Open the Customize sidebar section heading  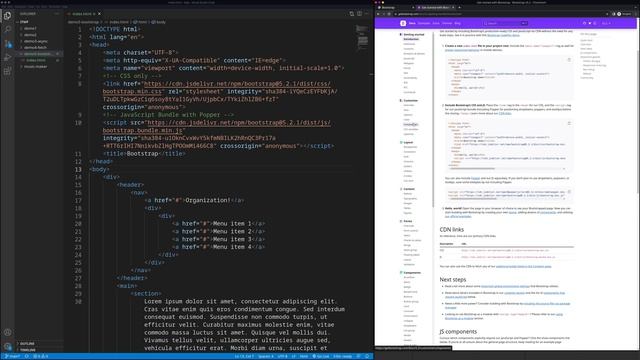(x=410, y=100)
